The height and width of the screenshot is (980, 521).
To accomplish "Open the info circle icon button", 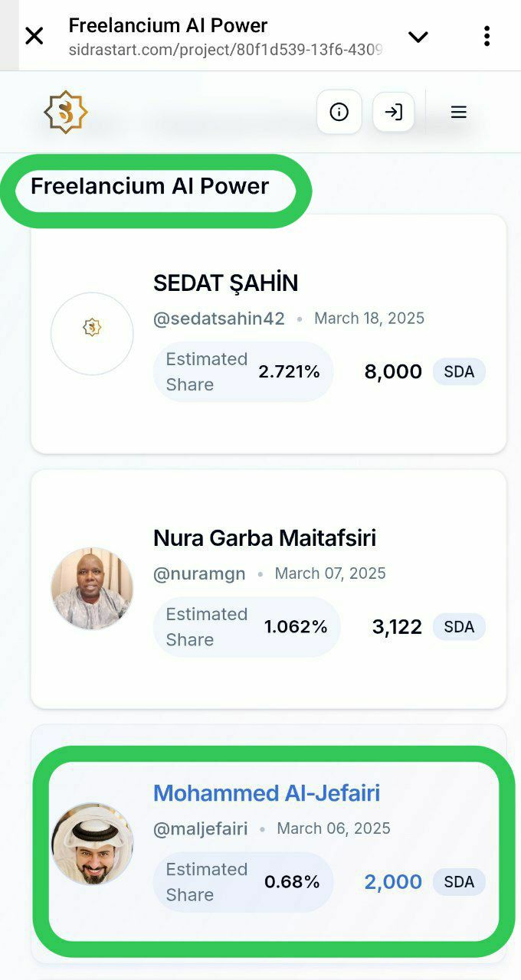I will [x=339, y=113].
